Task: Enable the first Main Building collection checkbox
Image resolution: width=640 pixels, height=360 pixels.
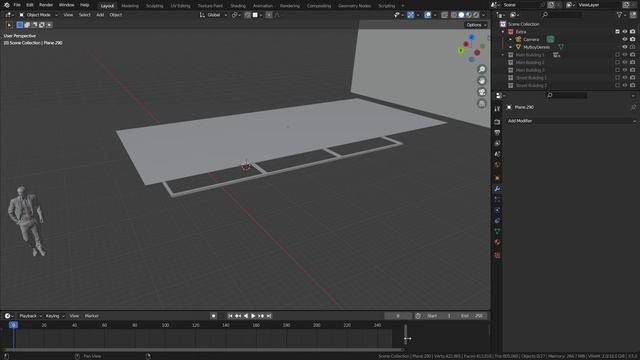Action: pyautogui.click(x=617, y=55)
